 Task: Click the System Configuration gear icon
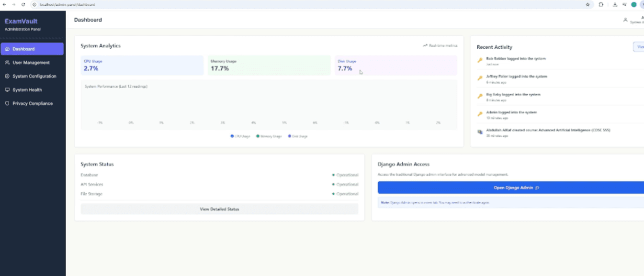coord(7,76)
